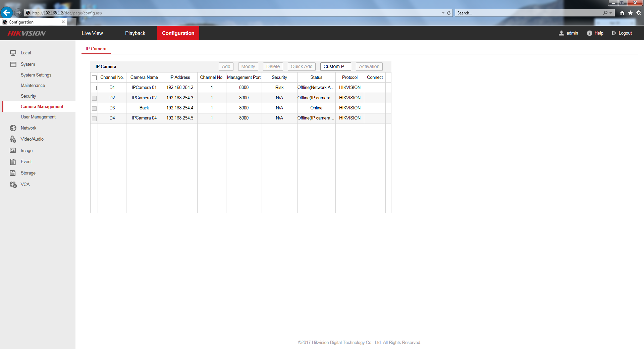This screenshot has width=644, height=349.
Task: Open the search provider dropdown arrow
Action: click(x=611, y=13)
